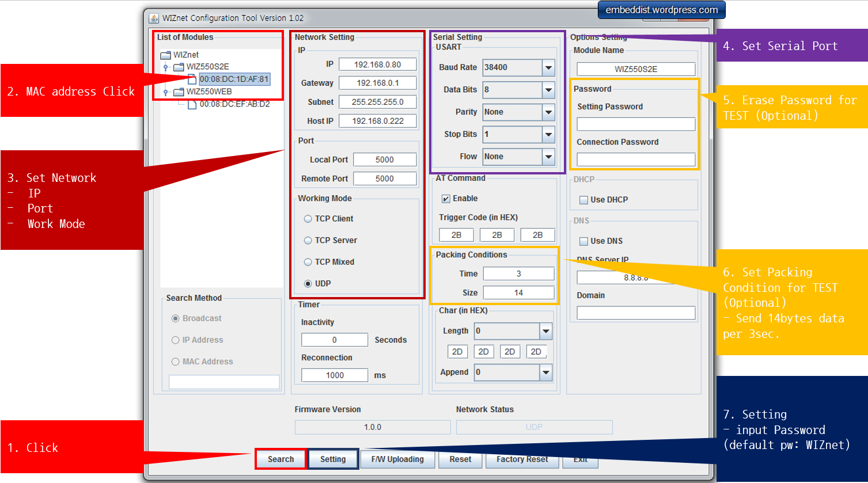
Task: Click the Packing Conditions Size field
Action: [x=518, y=292]
